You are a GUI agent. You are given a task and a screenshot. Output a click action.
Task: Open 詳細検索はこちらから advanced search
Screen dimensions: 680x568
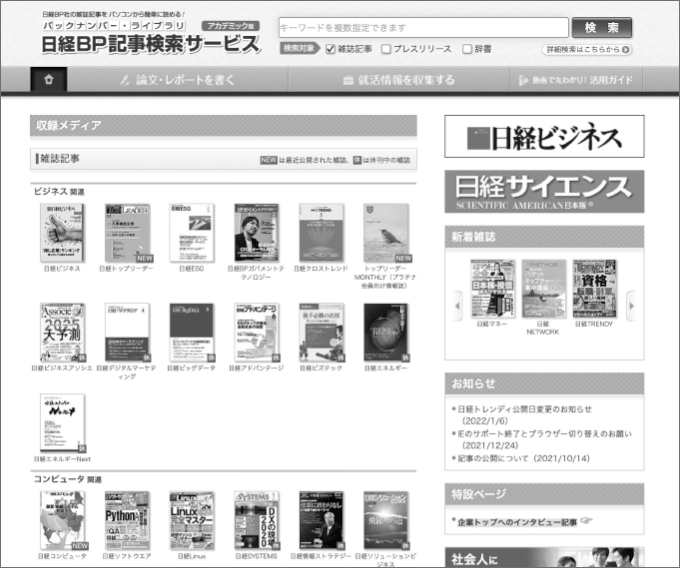pos(587,49)
